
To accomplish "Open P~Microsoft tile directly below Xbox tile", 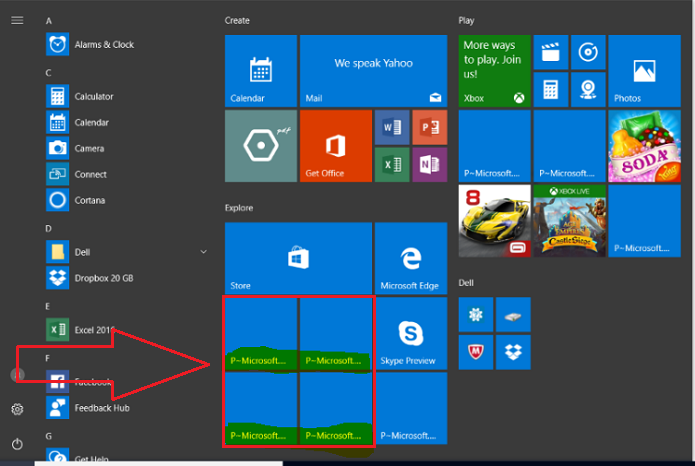I will [x=494, y=146].
